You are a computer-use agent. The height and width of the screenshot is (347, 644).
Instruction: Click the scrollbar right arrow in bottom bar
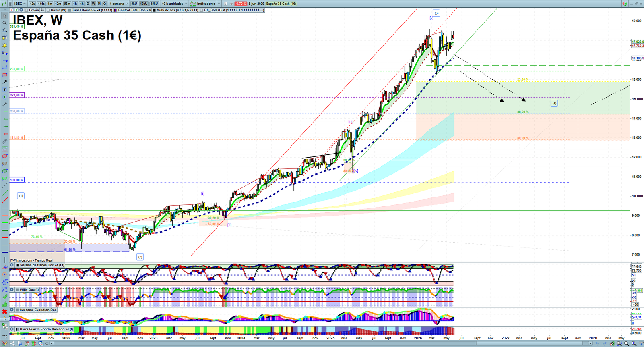590,343
